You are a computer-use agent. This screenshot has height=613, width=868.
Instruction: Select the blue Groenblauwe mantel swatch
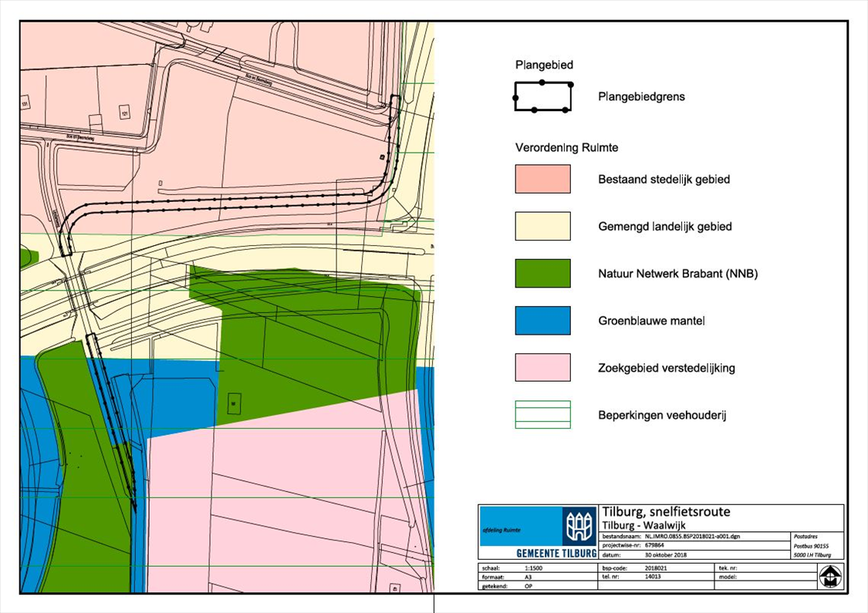(542, 320)
